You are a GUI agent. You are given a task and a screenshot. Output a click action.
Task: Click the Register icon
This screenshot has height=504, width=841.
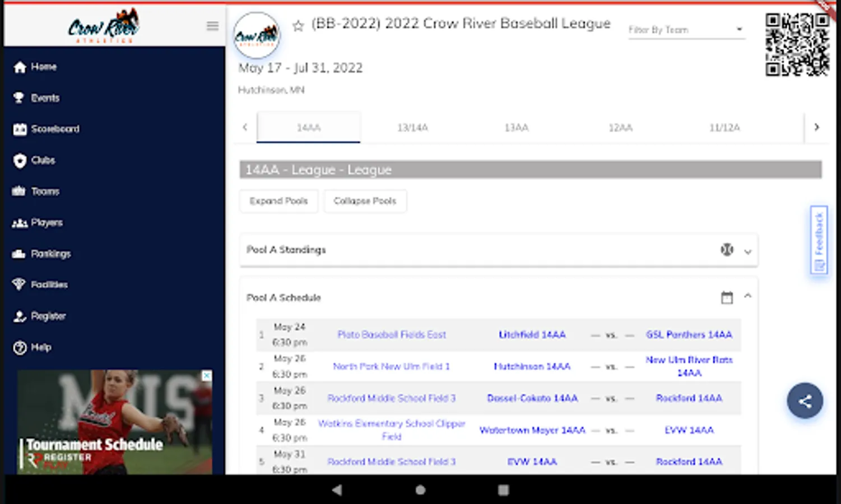pos(20,316)
